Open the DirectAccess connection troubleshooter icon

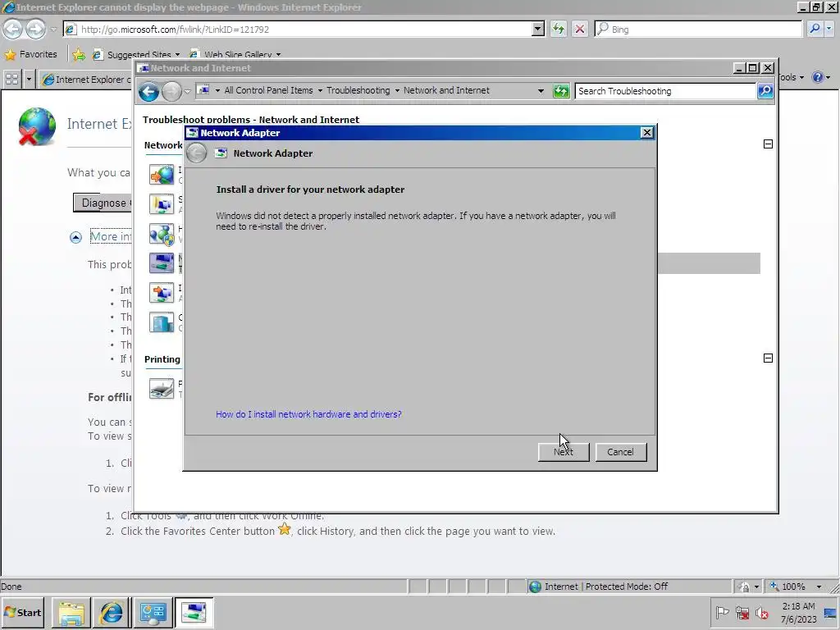(x=162, y=322)
